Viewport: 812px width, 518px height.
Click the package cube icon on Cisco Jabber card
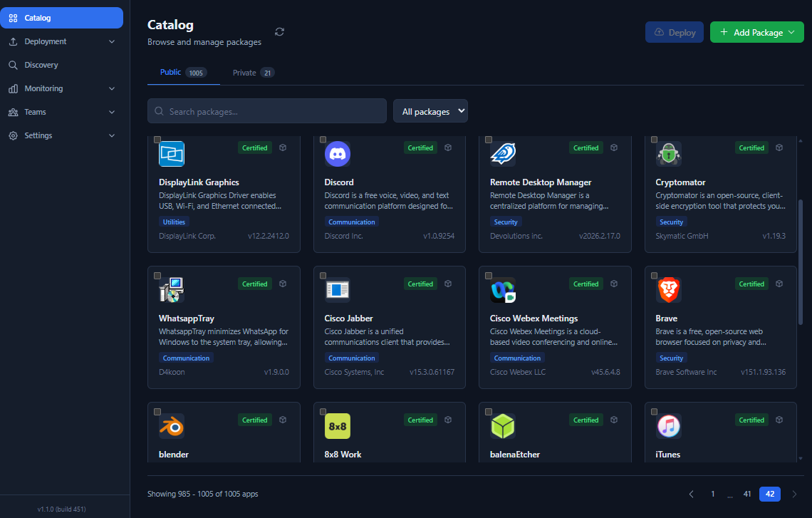(x=449, y=284)
